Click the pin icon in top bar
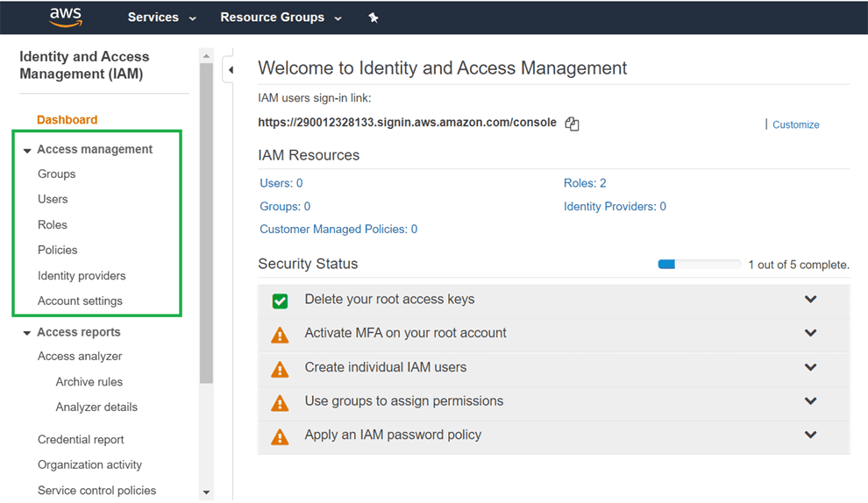868x503 pixels. click(x=374, y=18)
